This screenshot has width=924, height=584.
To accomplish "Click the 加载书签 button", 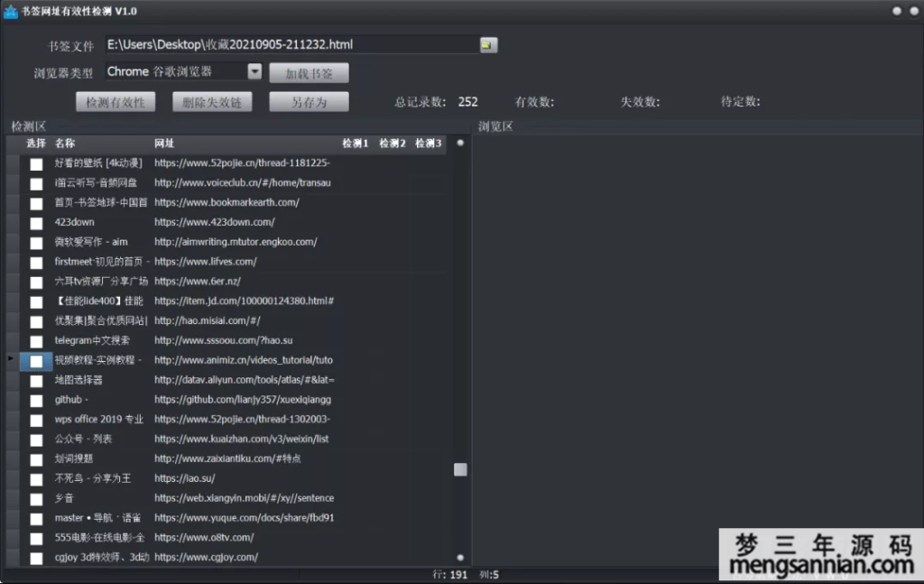I will coord(309,73).
